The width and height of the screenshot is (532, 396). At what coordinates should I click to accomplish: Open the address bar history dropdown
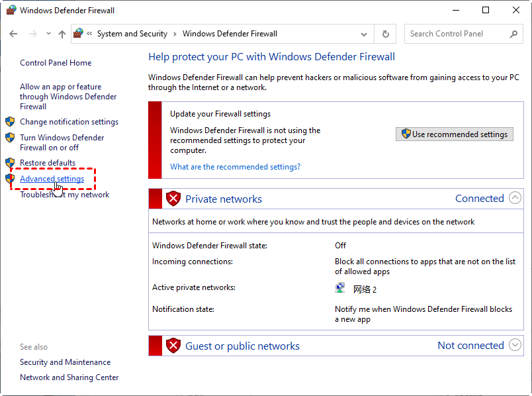364,34
